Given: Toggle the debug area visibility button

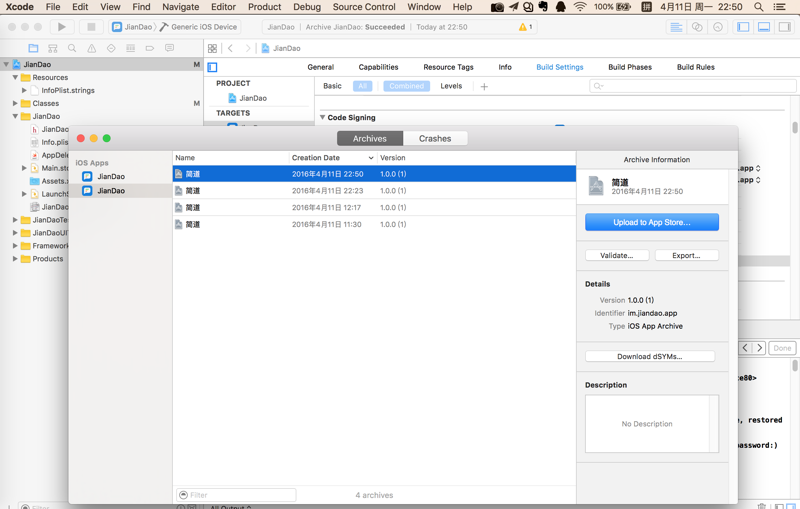Looking at the screenshot, I should pos(764,27).
